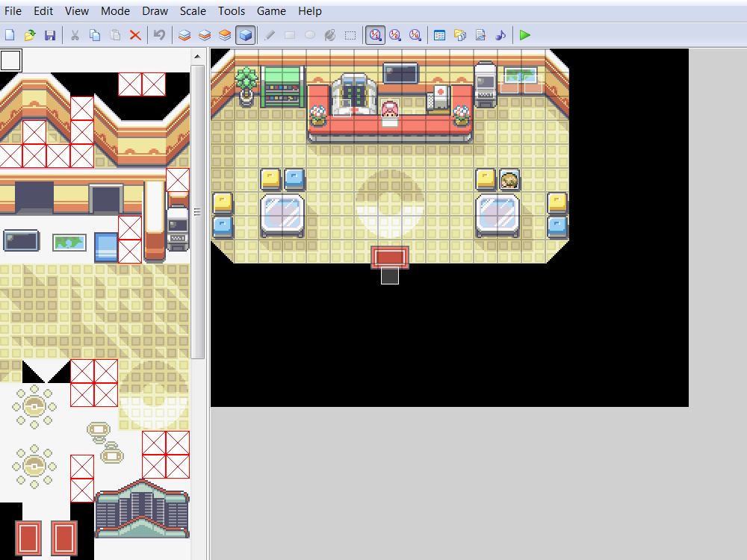Open the Draw menu
This screenshot has height=560, width=747.
(155, 11)
